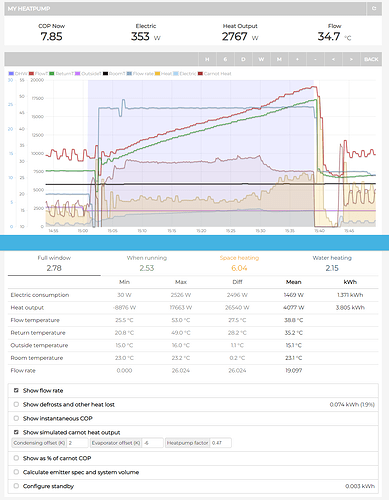This screenshot has width=389, height=500.
Task: Click the refresh icon in My Heatpump header
Action: (374, 8)
